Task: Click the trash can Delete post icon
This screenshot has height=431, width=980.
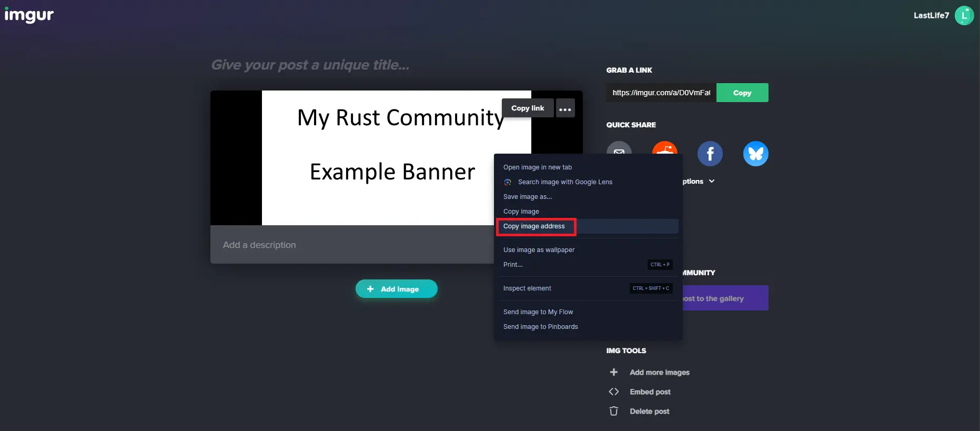Action: 613,411
